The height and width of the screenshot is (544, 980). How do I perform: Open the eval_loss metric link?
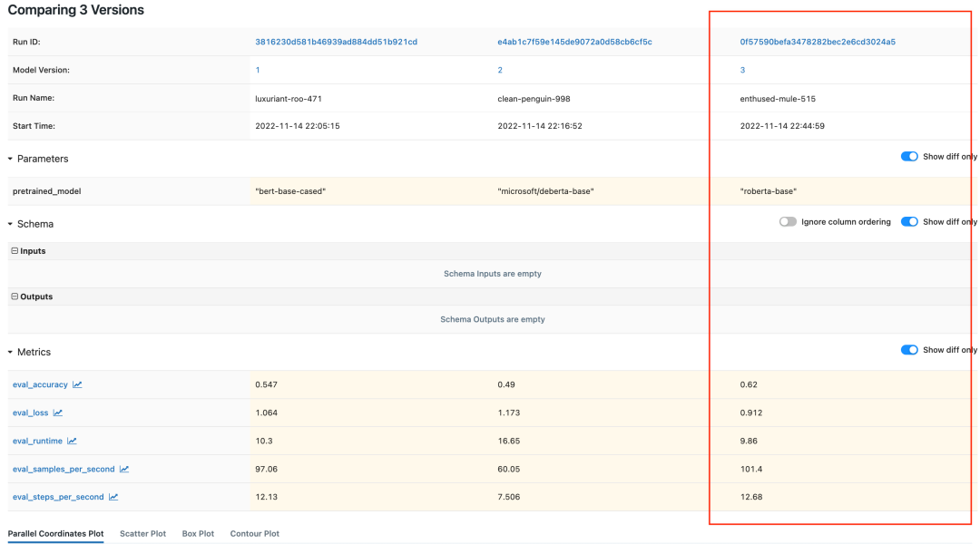click(x=31, y=413)
